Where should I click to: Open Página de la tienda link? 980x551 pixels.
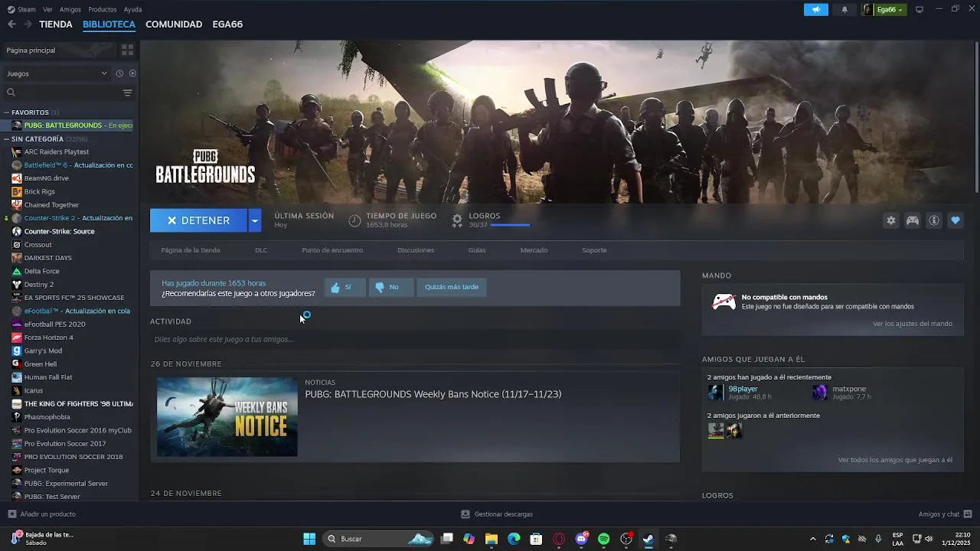click(x=191, y=250)
